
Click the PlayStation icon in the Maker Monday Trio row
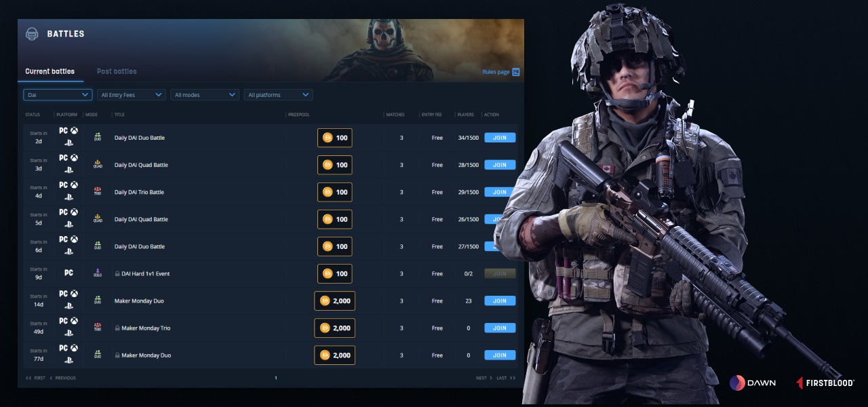pos(68,333)
